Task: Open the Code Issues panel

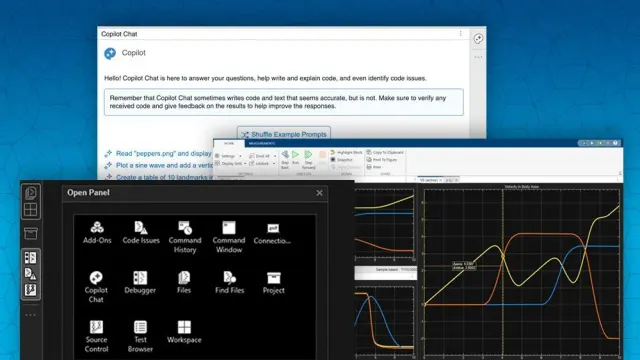Action: [141, 233]
